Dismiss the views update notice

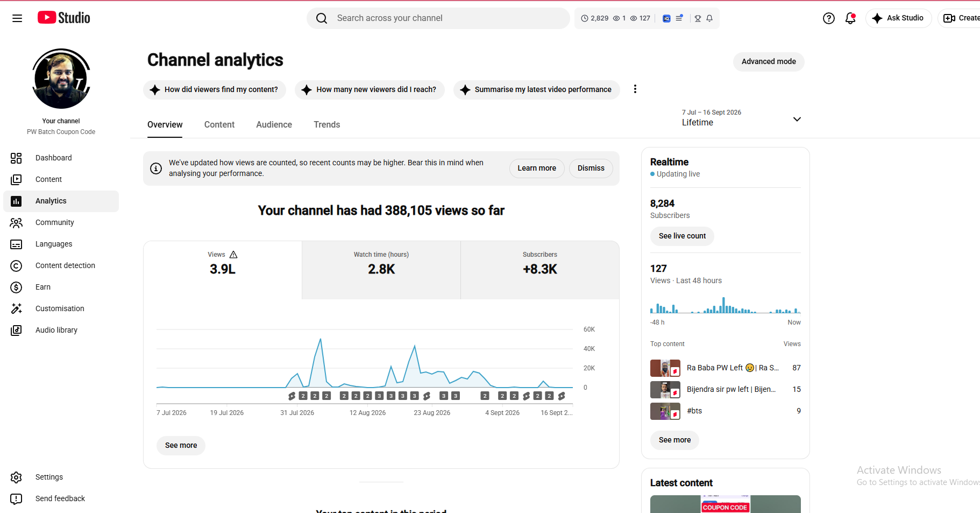pos(591,168)
